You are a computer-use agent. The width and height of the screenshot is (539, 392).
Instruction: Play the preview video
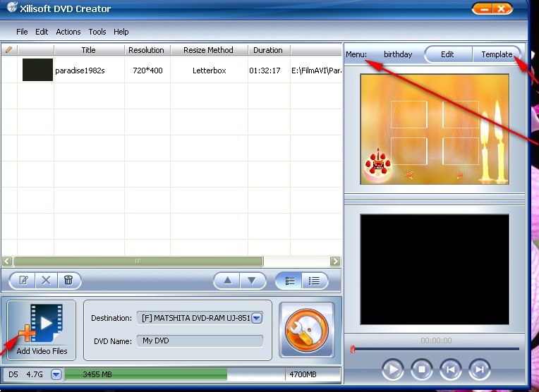point(392,369)
